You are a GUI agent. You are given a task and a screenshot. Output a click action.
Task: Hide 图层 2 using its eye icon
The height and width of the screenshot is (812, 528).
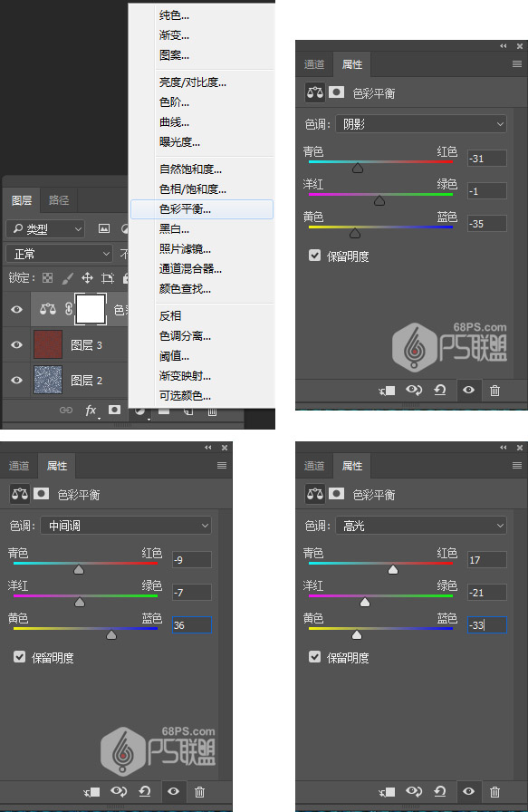[x=16, y=380]
